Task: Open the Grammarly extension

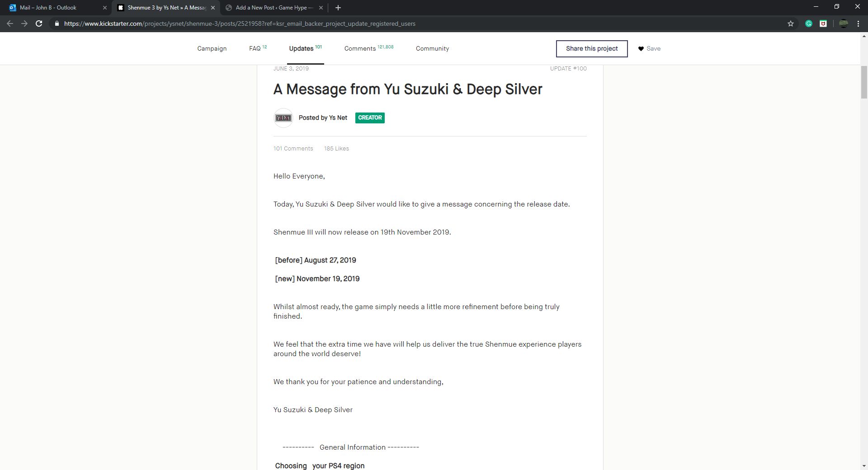Action: (809, 23)
